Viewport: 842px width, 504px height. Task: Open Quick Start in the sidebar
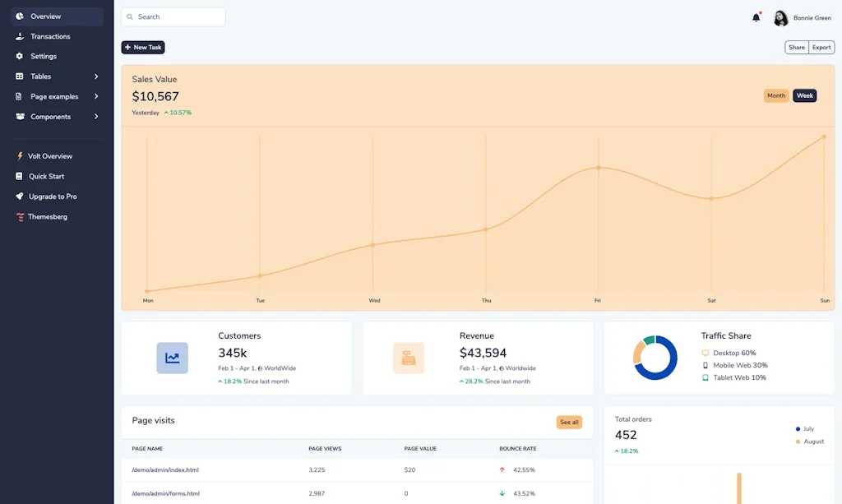pyautogui.click(x=46, y=176)
